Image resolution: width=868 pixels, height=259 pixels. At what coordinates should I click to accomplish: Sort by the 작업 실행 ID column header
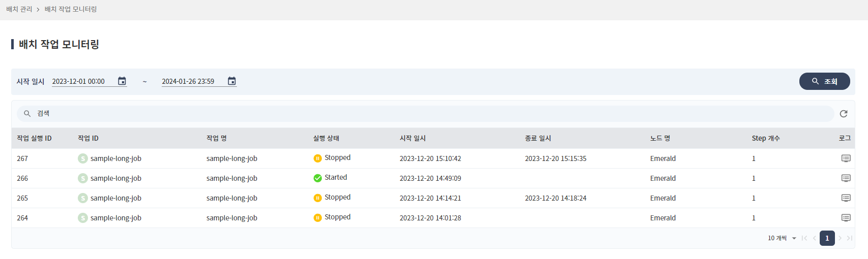34,138
